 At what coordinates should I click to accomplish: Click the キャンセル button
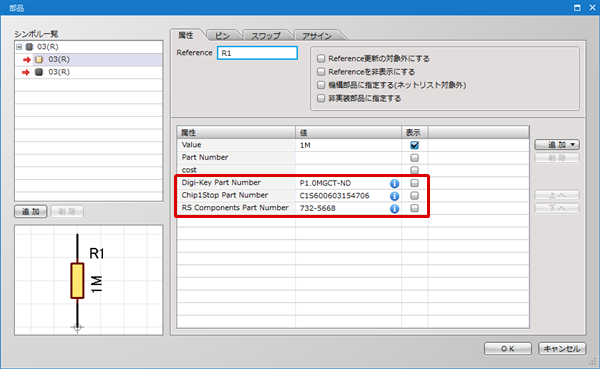click(x=562, y=349)
